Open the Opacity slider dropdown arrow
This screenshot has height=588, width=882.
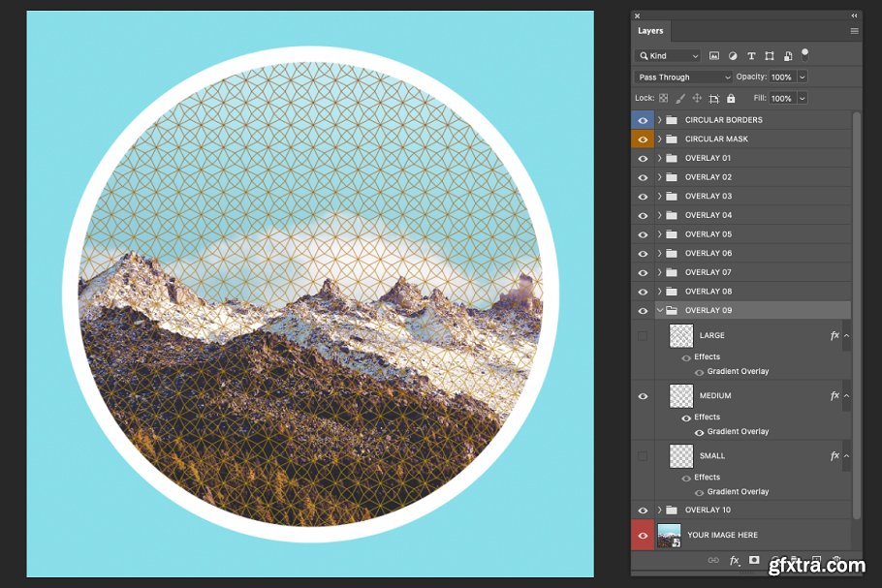pos(803,77)
